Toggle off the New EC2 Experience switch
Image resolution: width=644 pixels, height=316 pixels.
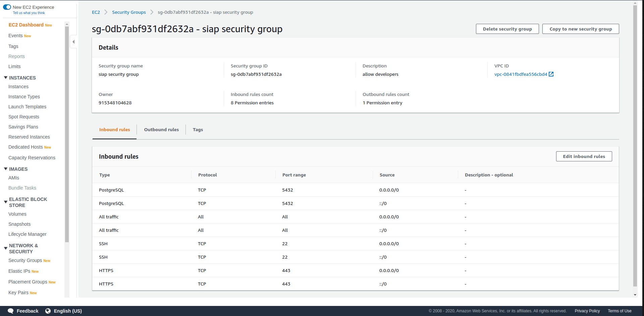click(7, 7)
